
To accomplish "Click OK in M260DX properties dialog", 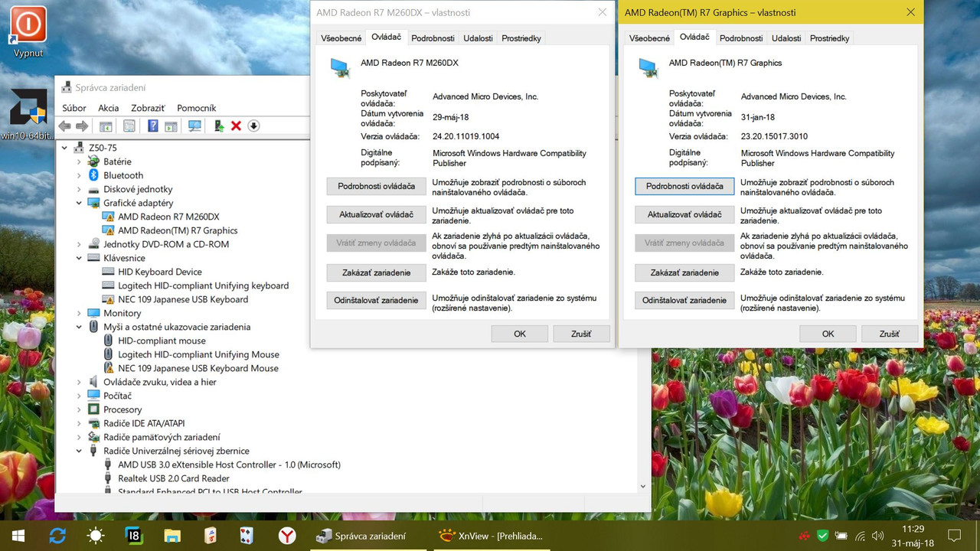I will pyautogui.click(x=520, y=334).
